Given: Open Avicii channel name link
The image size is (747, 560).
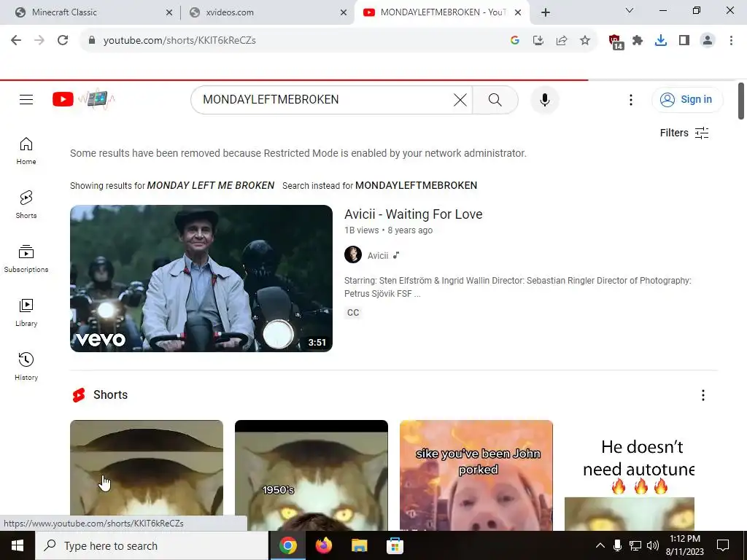Looking at the screenshot, I should [378, 256].
